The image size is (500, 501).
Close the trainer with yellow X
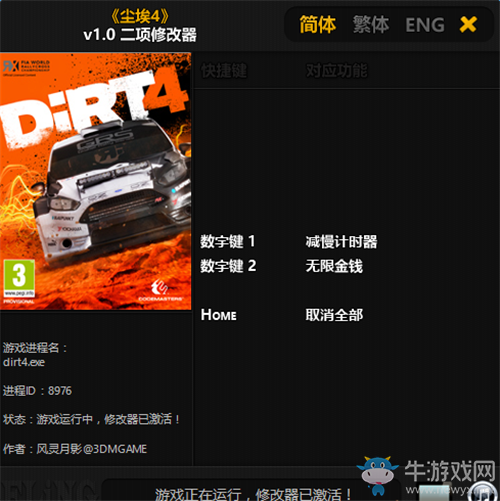(468, 24)
